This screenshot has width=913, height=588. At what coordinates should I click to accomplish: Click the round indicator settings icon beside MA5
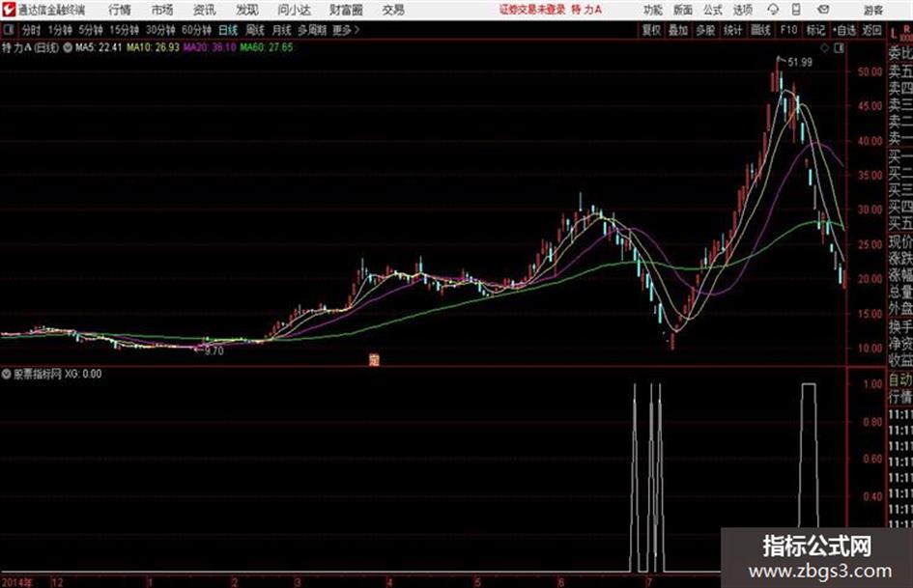point(68,47)
